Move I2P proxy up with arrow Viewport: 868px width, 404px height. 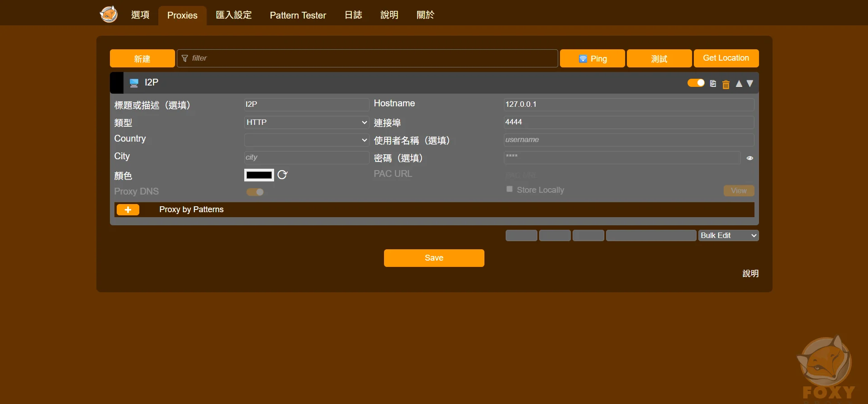click(739, 84)
